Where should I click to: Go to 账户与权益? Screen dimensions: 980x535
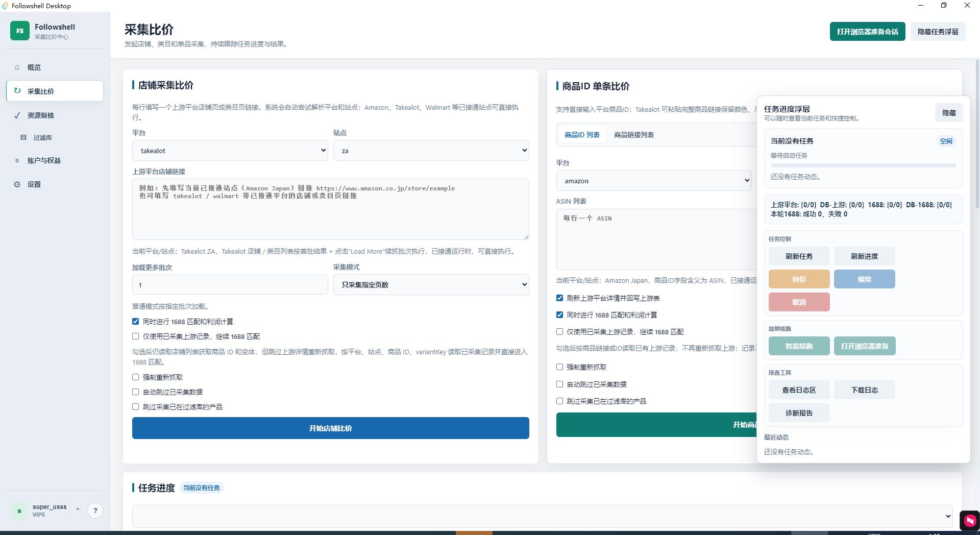(55, 160)
